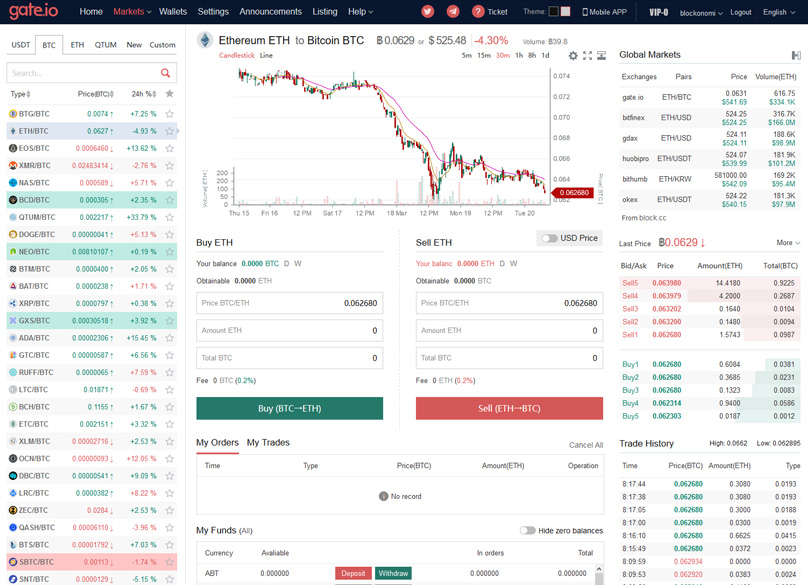Click the Logout link
The height and width of the screenshot is (585, 808).
tap(740, 12)
